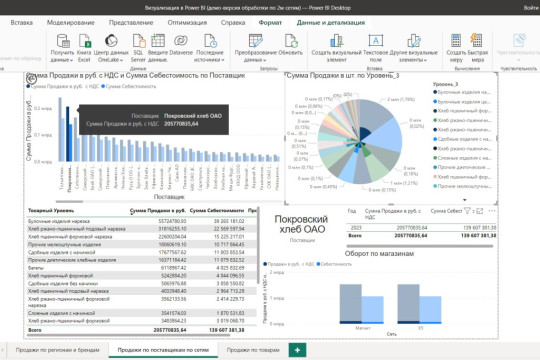
Task: Add a new report page
Action: [297, 350]
